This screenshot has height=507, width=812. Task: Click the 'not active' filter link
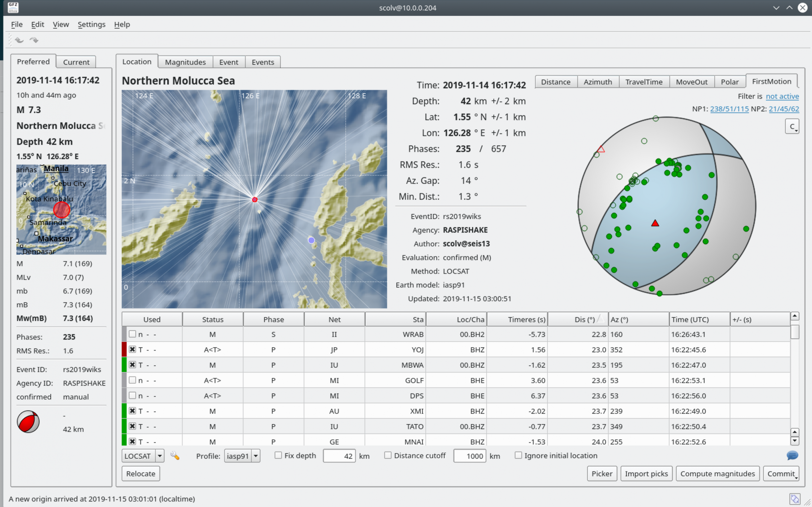(x=782, y=96)
